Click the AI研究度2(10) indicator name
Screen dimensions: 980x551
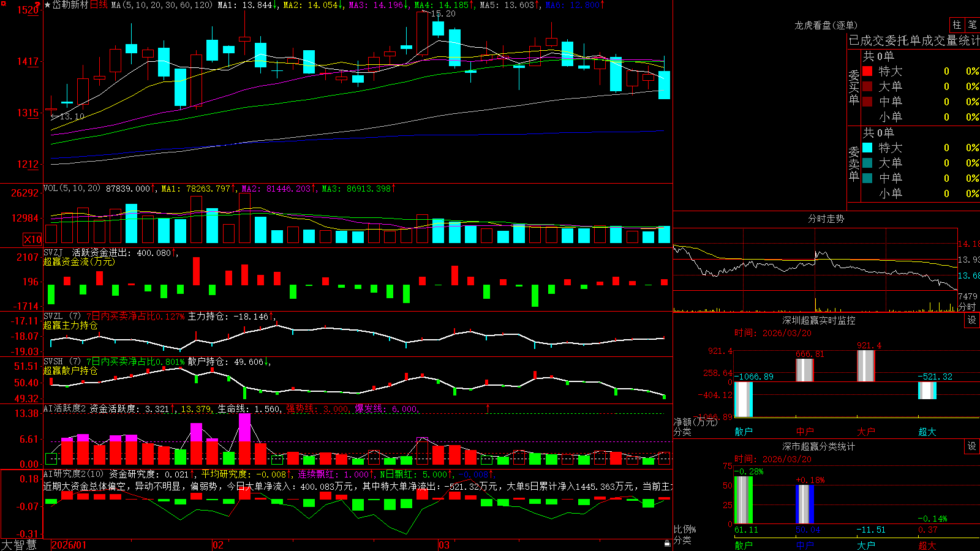click(73, 474)
